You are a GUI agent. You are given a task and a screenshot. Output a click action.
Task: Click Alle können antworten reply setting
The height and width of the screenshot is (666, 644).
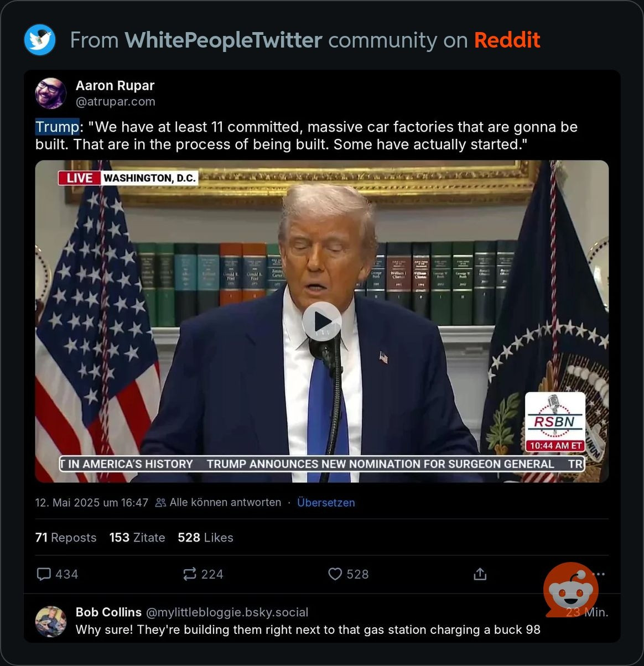tap(219, 502)
